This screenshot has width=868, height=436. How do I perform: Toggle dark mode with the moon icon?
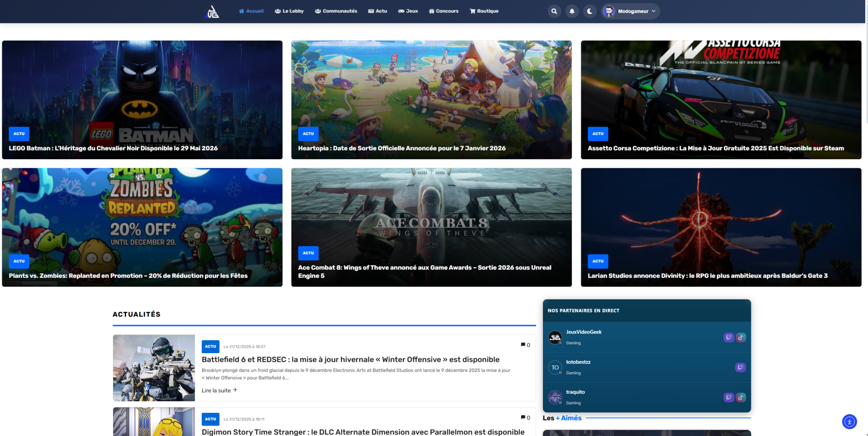tap(590, 11)
